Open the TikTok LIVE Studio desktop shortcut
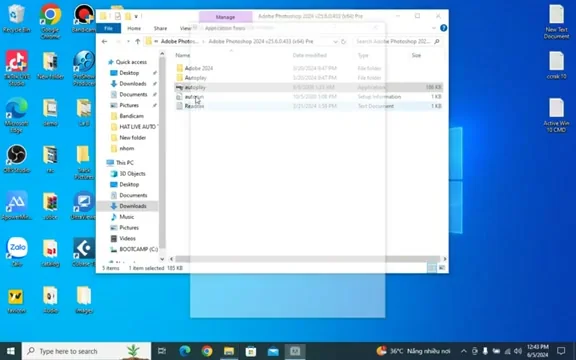Image resolution: width=576 pixels, height=360 pixels. pyautogui.click(x=16, y=68)
